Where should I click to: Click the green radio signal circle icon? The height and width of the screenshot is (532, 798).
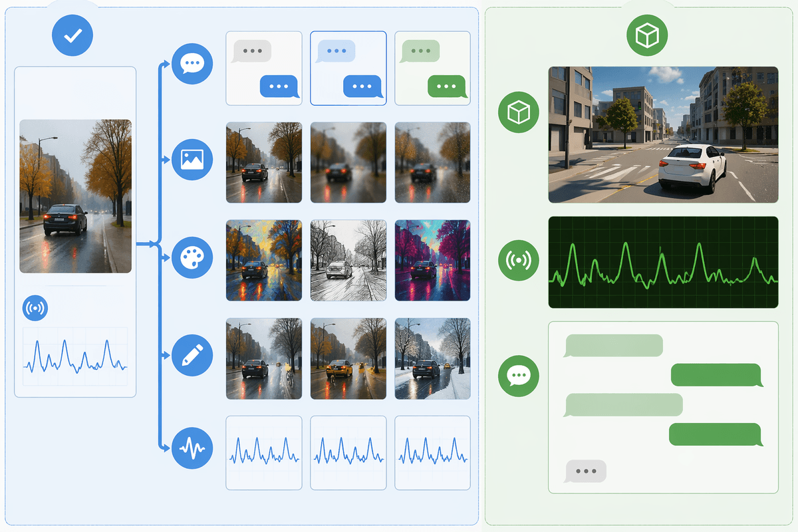click(518, 260)
